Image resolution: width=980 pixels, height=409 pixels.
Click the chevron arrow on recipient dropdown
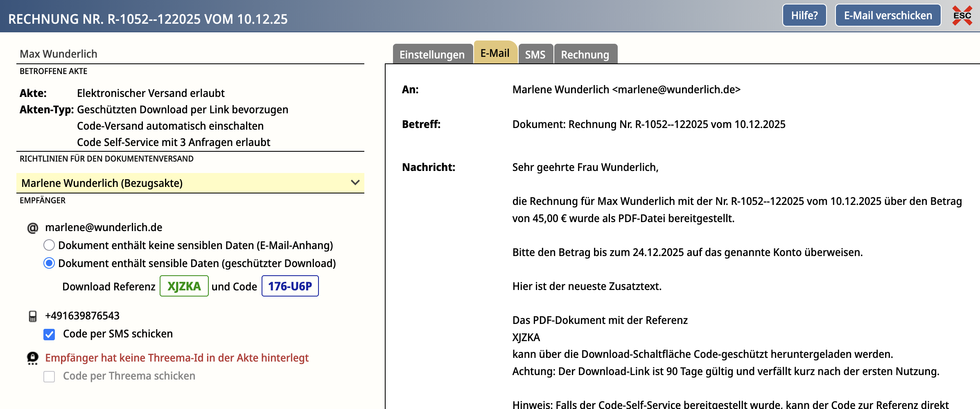point(355,183)
